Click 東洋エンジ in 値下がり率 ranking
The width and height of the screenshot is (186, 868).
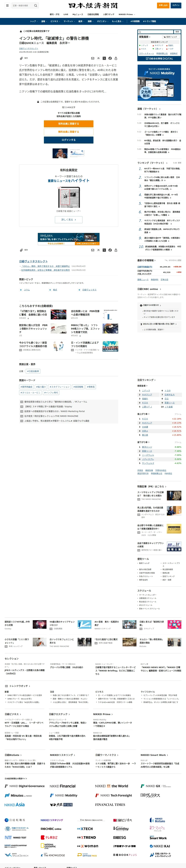[x=147, y=447]
